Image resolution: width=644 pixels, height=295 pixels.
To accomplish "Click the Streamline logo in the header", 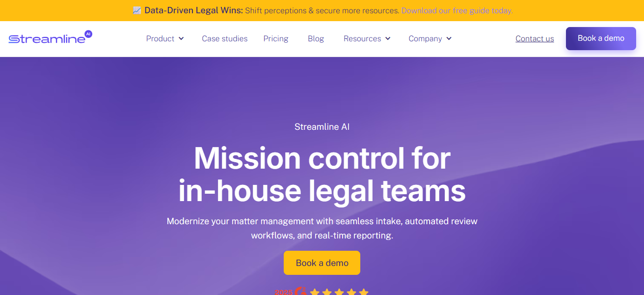I will point(50,38).
